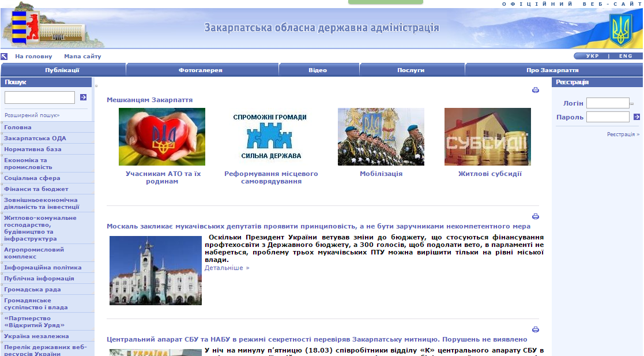This screenshot has height=356, width=644.
Task: Open Розширений пошук link
Action: (x=32, y=115)
